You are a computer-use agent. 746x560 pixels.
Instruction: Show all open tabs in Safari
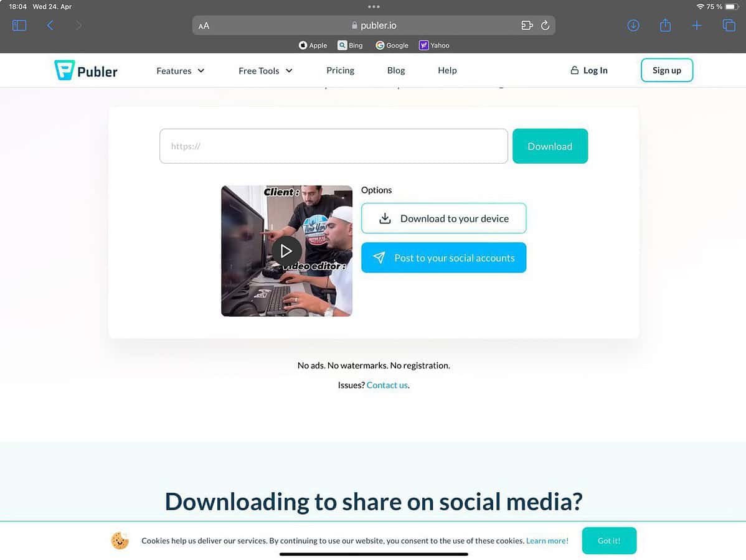[729, 25]
